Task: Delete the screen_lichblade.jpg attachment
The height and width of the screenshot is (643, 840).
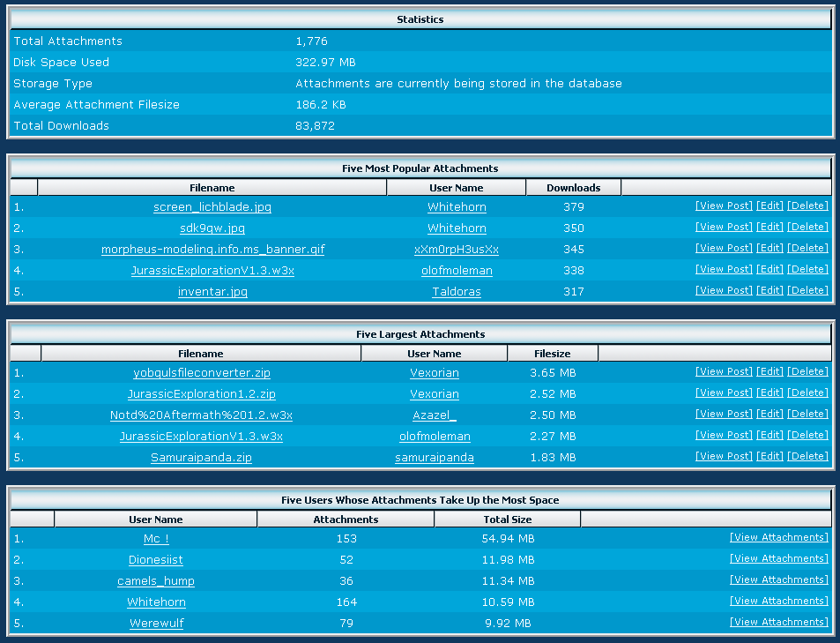Action: (x=808, y=206)
